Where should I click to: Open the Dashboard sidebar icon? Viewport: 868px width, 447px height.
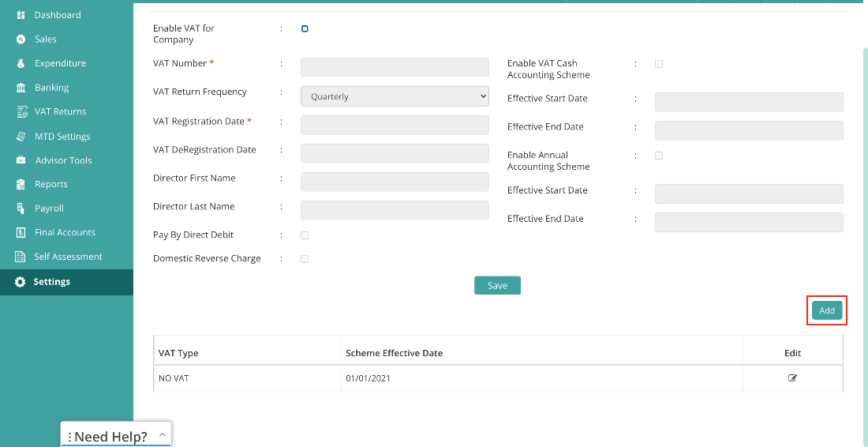click(21, 15)
